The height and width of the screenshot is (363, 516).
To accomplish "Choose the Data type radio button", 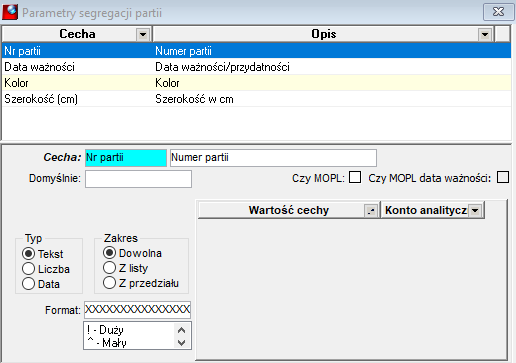I will point(28,284).
